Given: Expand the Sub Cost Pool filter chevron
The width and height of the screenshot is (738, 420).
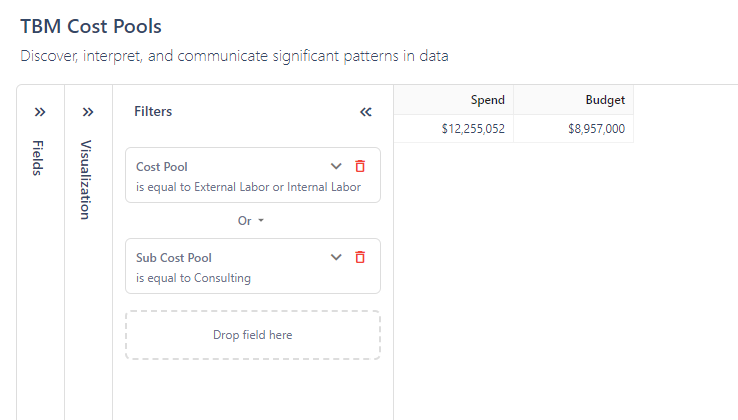Looking at the screenshot, I should pos(336,257).
